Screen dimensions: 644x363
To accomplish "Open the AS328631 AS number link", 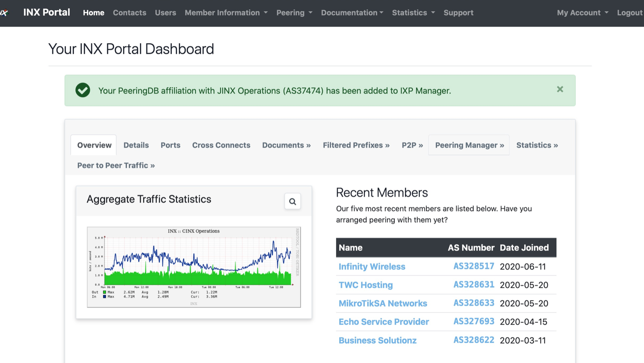I will [473, 285].
